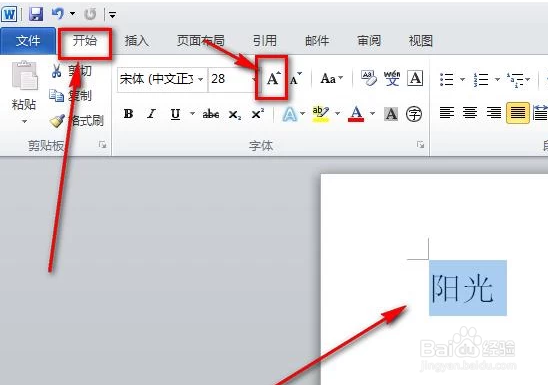Image resolution: width=548 pixels, height=385 pixels.
Task: Click the phonetic guide wén icon
Action: point(392,78)
